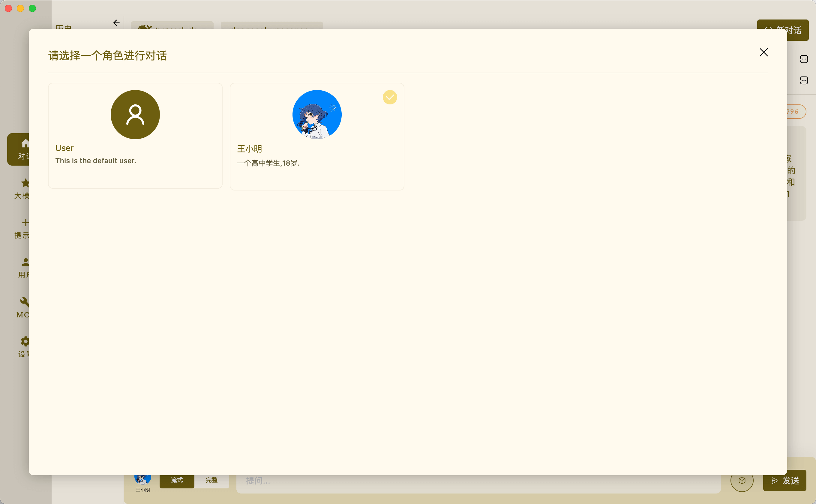Click the cube icon beside send button
This screenshot has height=504, width=816.
pyautogui.click(x=742, y=480)
